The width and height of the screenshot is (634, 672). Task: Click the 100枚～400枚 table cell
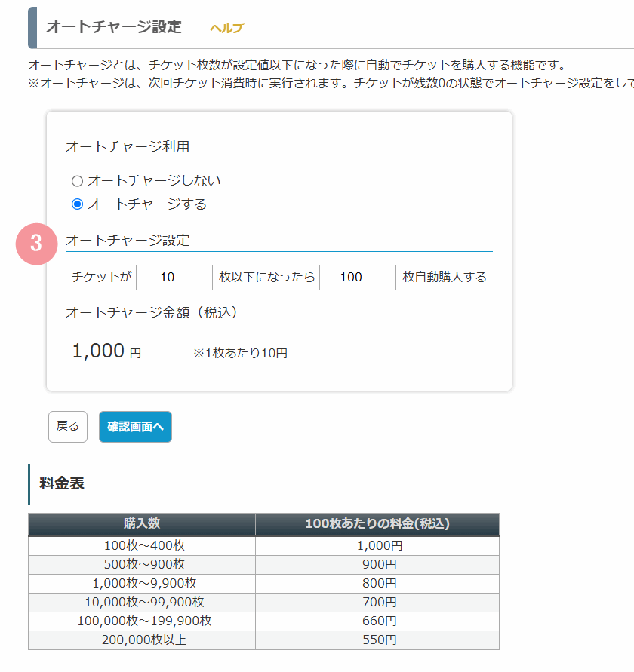pyautogui.click(x=142, y=546)
